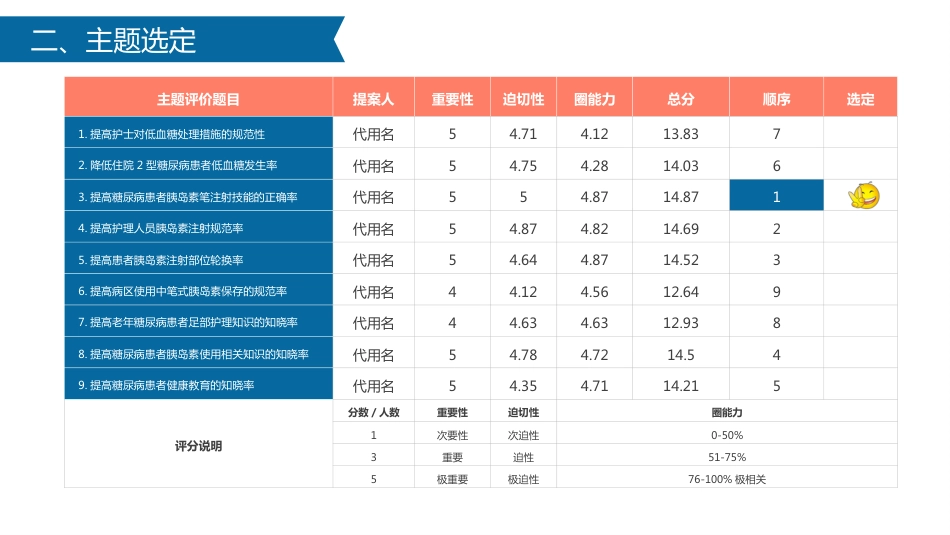This screenshot has height=535, width=950.
Task: Click the 主题评价题目 column header
Action: [198, 99]
